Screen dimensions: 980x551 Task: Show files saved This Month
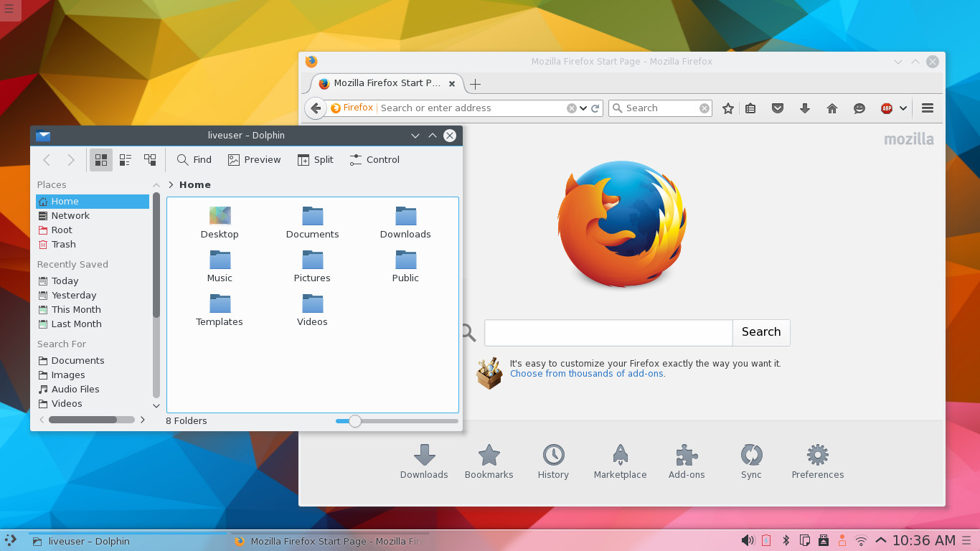coord(93,310)
